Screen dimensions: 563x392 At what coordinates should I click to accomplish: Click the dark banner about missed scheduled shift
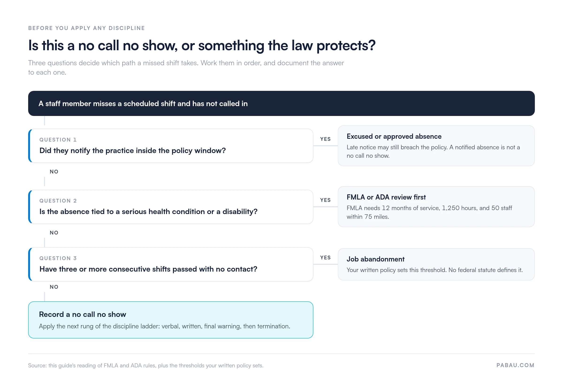pyautogui.click(x=281, y=103)
